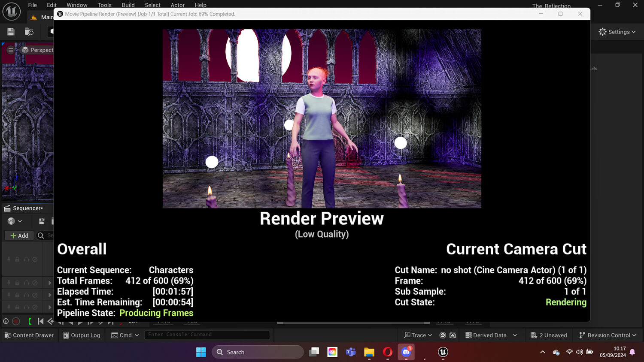Open the Settings dropdown at top right

pyautogui.click(x=617, y=32)
